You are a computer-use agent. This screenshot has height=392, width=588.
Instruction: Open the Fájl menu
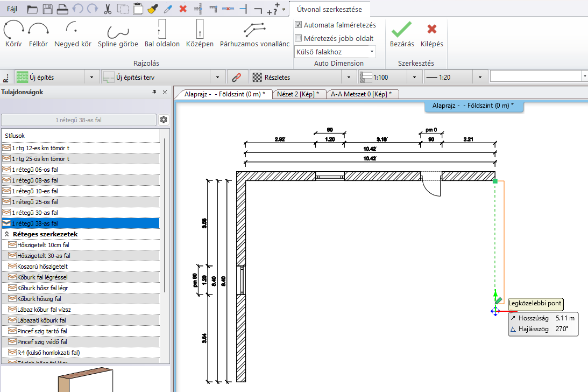[11, 9]
